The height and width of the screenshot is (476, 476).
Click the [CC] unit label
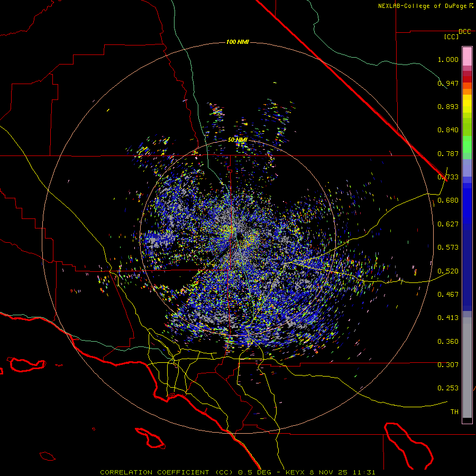451,36
